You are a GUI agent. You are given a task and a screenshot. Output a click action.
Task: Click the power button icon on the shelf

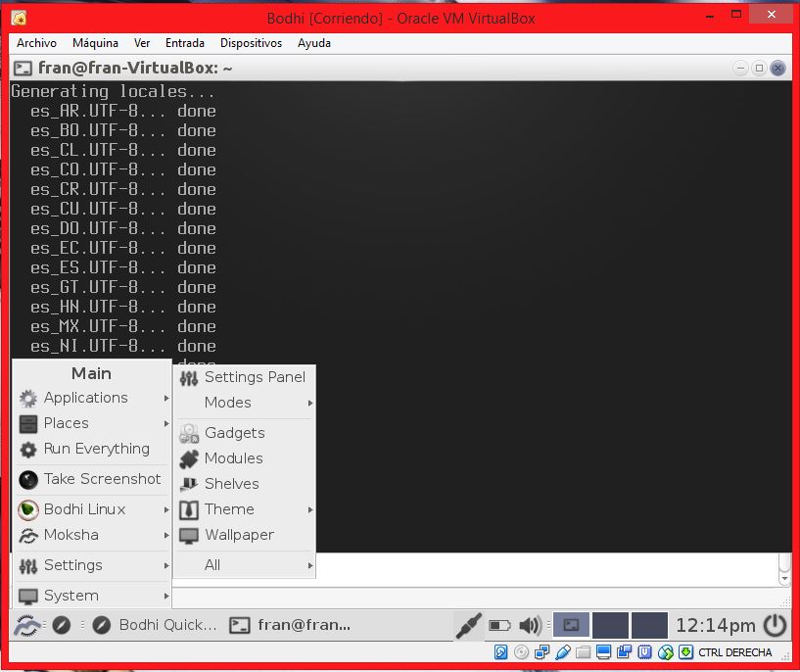tap(775, 625)
